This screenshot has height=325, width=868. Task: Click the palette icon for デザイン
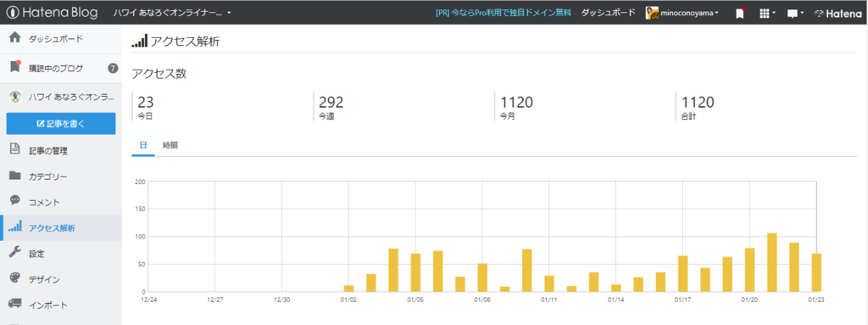[x=15, y=278]
